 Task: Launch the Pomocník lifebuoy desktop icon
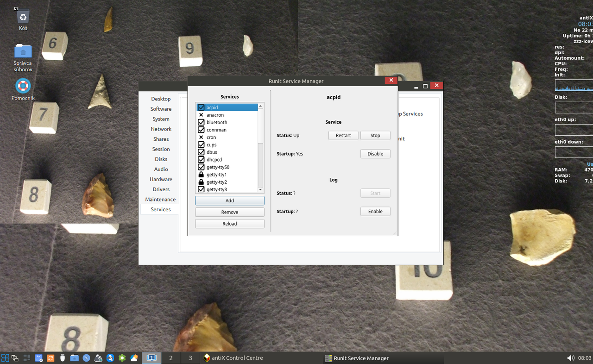[23, 89]
